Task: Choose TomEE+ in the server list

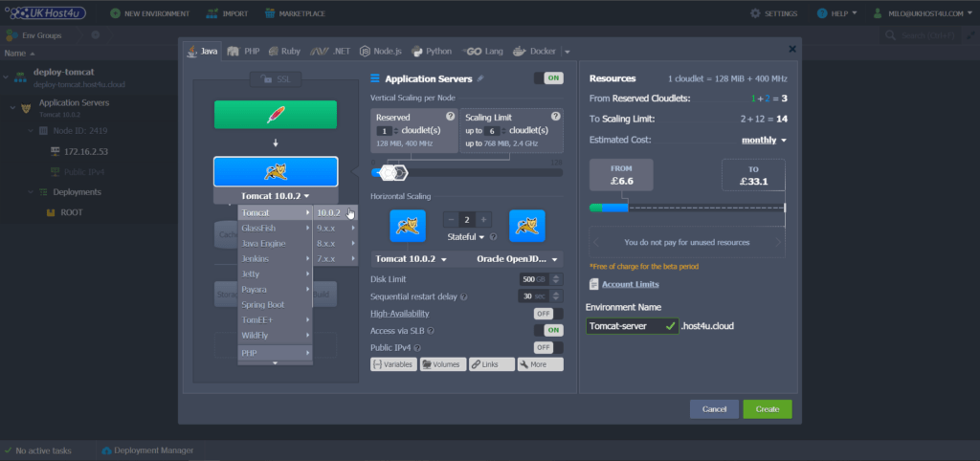Action: [275, 319]
